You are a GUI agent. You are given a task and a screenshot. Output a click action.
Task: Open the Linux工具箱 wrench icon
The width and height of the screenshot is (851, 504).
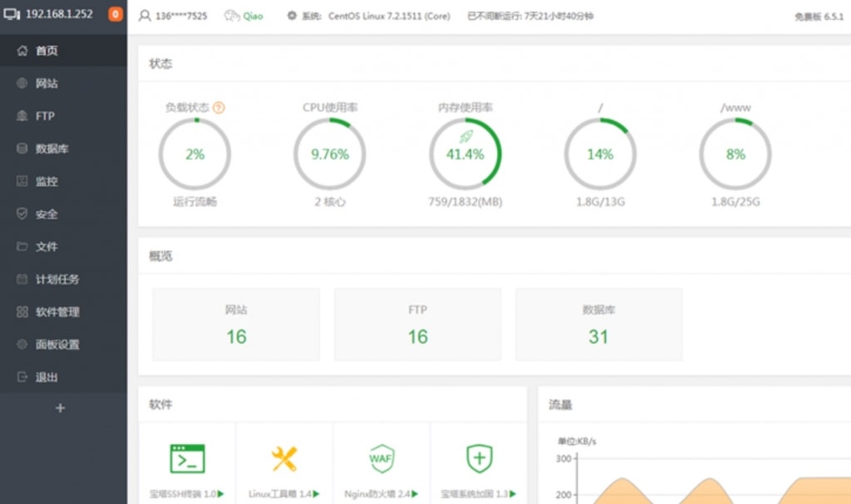(284, 458)
